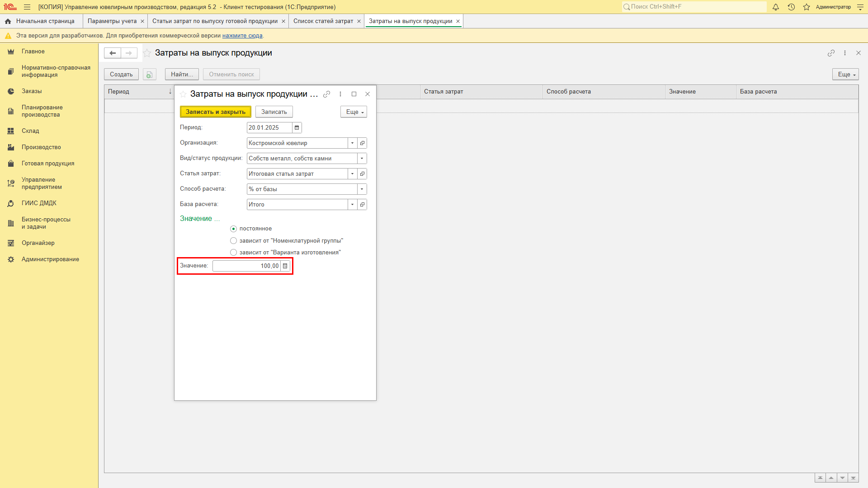Move up one row arrow
This screenshot has height=488, width=868.
831,478
